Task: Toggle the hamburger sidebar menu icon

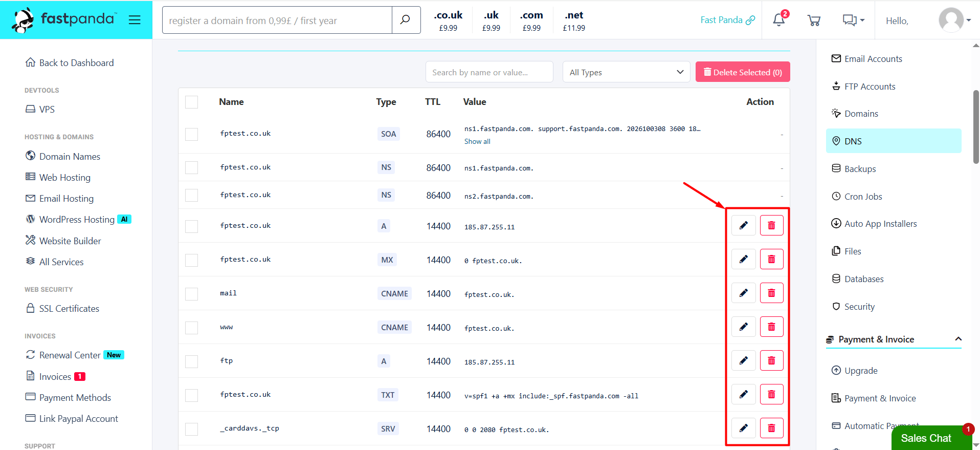Action: 135,20
